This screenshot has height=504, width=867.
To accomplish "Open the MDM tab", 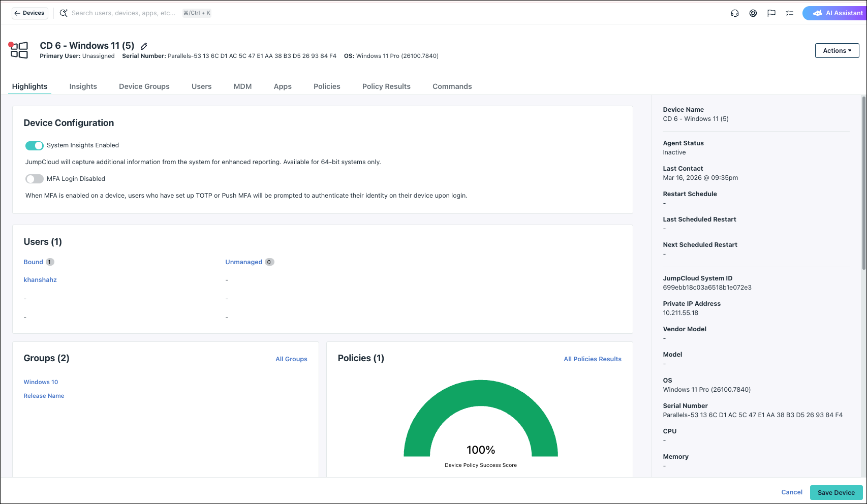I will tap(243, 86).
